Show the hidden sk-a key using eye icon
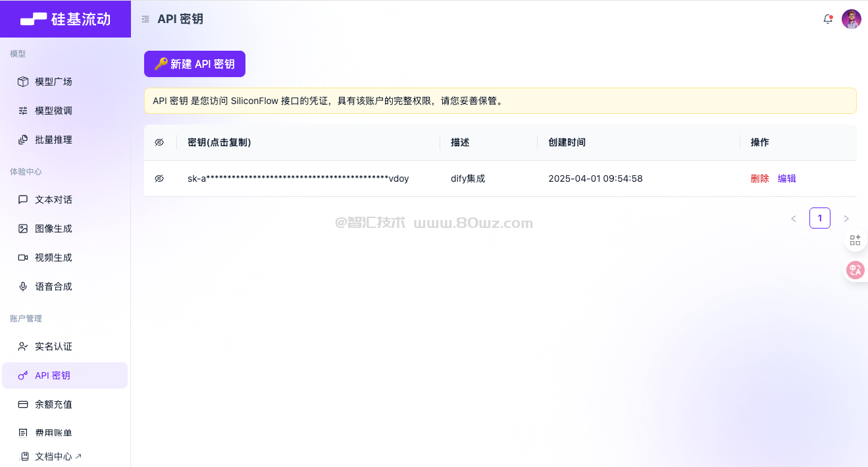 coord(159,179)
